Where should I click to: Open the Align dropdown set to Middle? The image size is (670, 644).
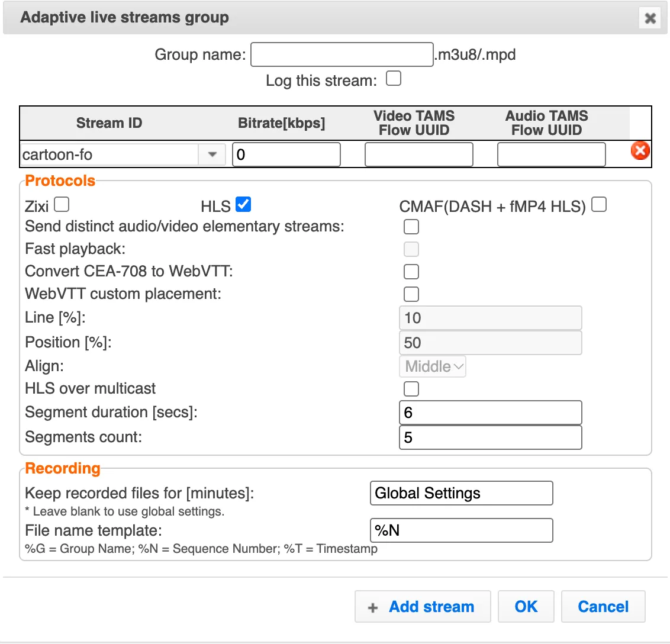[433, 366]
